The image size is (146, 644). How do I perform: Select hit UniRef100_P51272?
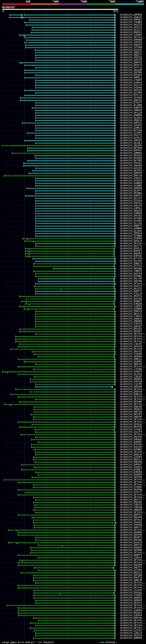pos(131,135)
